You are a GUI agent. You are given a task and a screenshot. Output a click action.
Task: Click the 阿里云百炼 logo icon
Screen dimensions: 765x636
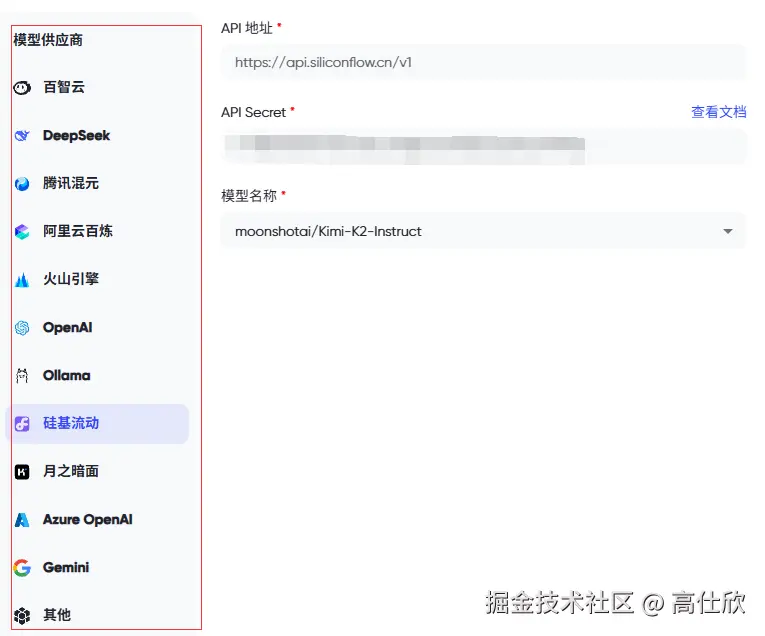pyautogui.click(x=22, y=232)
